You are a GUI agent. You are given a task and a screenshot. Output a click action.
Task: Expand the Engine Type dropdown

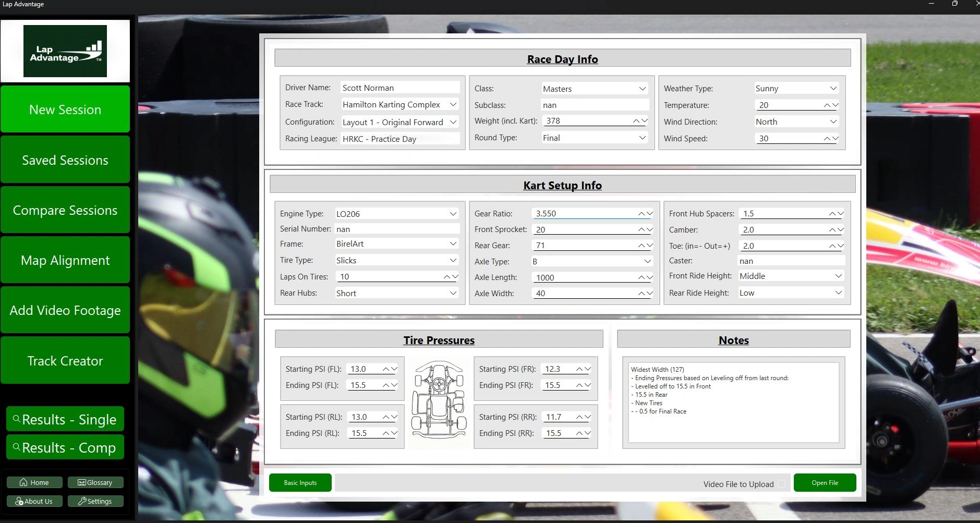(x=453, y=214)
